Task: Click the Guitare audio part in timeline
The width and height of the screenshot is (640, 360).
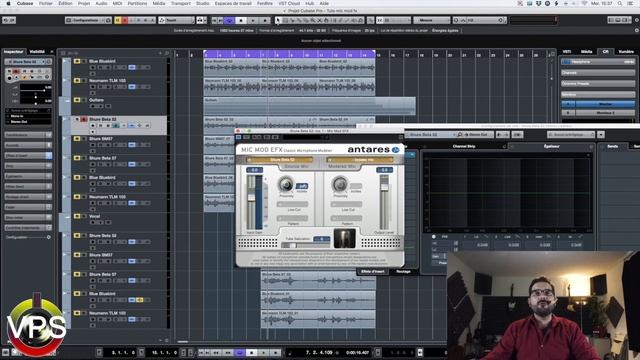Action: pyautogui.click(x=309, y=106)
